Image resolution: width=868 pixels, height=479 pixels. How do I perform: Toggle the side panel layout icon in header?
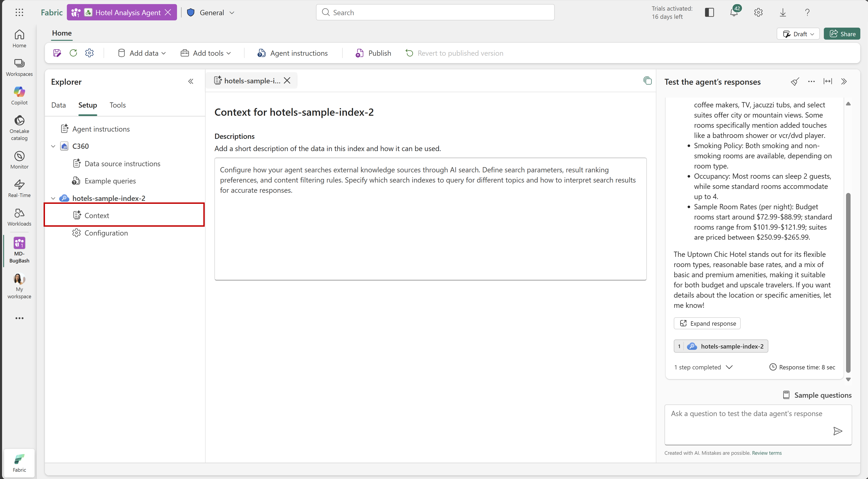click(x=709, y=12)
